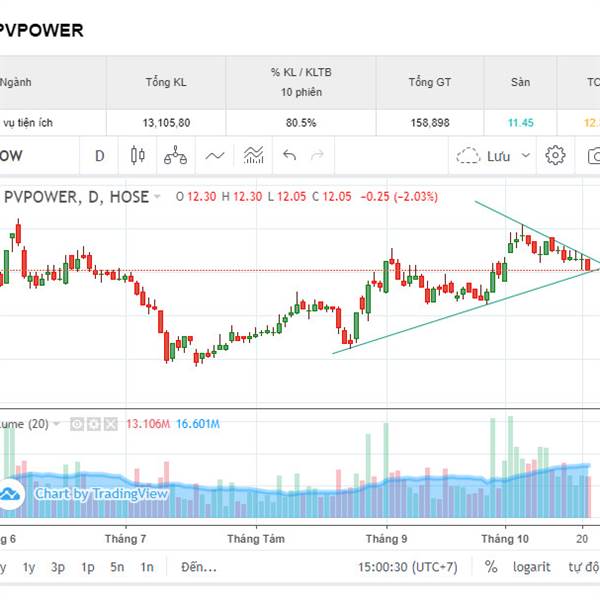Change the D interval setting
600x600 pixels.
(x=99, y=156)
